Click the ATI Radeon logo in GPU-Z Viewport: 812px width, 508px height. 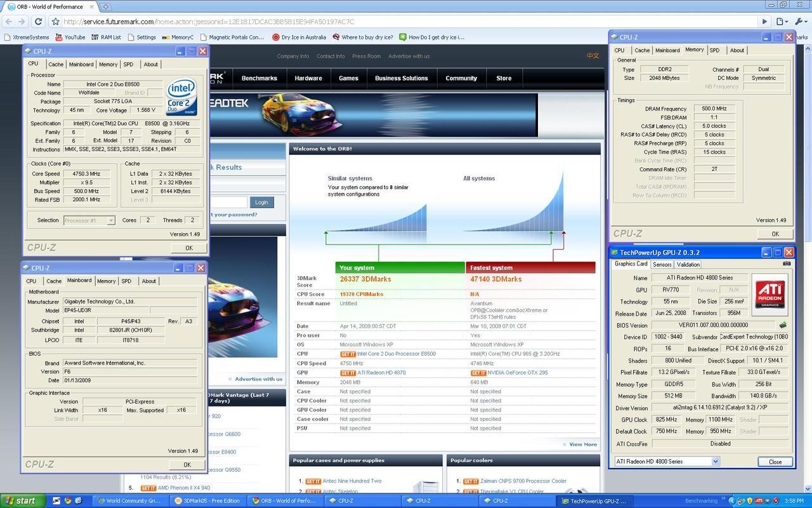pos(770,294)
